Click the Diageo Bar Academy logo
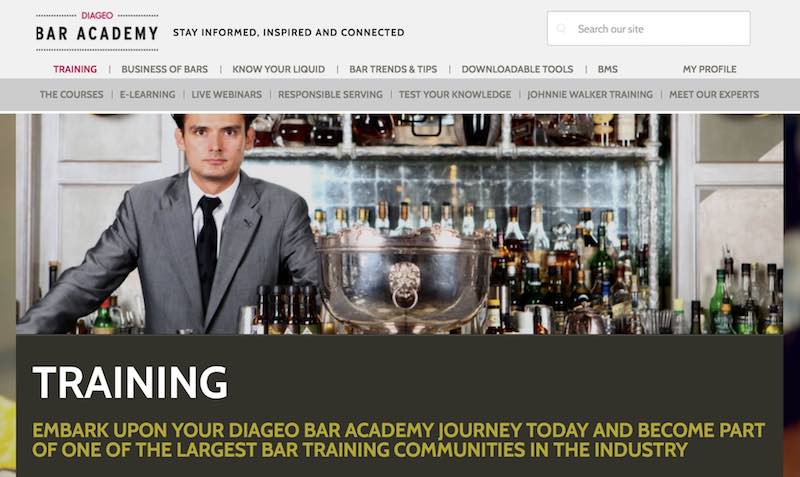This screenshot has height=477, width=800. (x=97, y=32)
